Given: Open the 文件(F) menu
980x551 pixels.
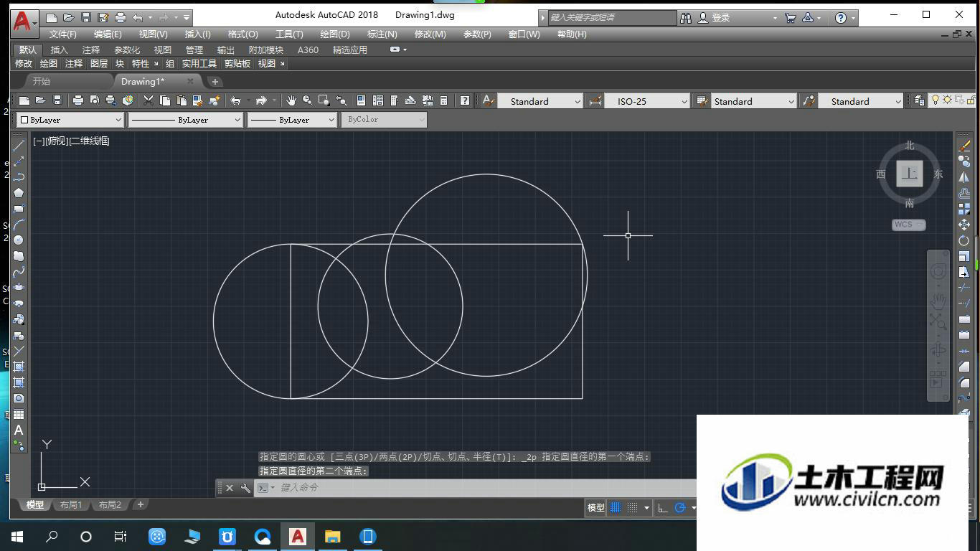Looking at the screenshot, I should tap(63, 34).
